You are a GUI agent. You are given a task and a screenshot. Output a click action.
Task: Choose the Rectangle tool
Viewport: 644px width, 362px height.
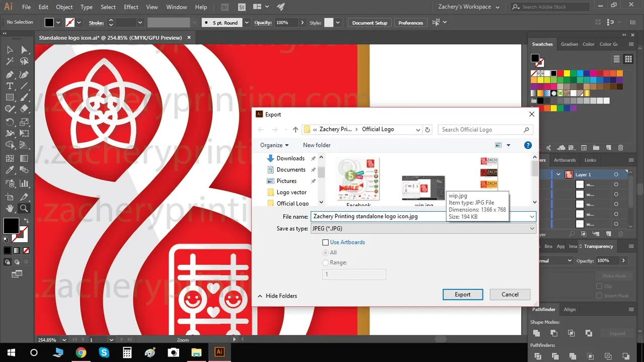tap(10, 98)
